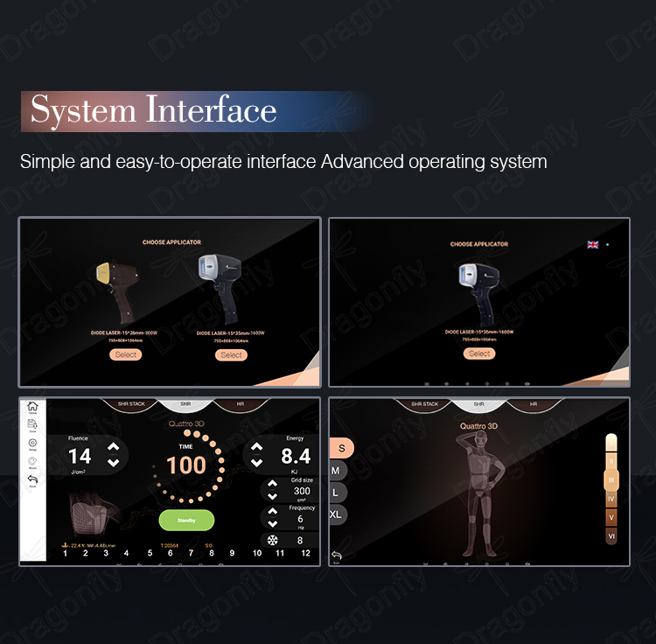Raise Frequency with its up chevron

pos(272,511)
